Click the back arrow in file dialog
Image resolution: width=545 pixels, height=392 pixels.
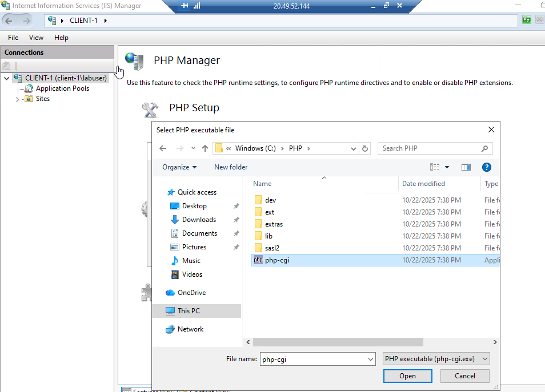pos(163,148)
